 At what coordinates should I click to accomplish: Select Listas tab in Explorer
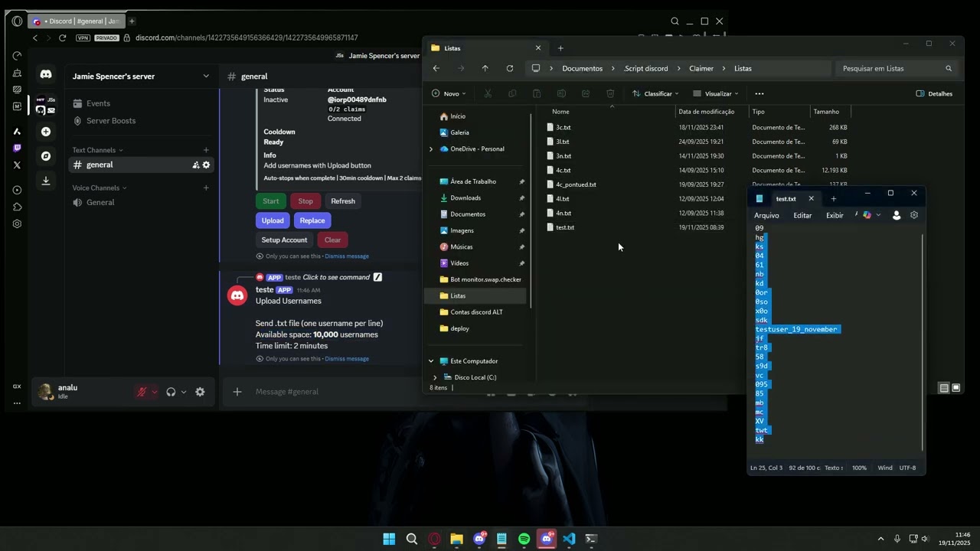tap(485, 48)
